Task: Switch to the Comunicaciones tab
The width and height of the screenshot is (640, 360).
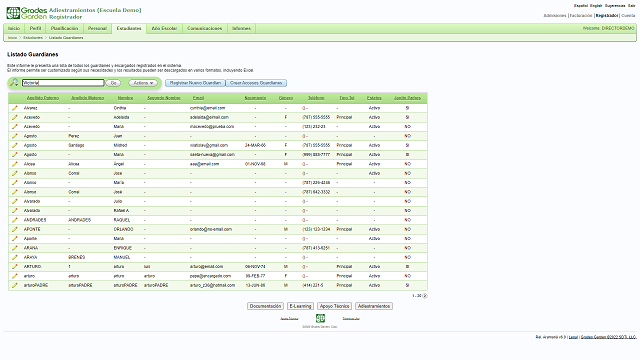Action: [204, 29]
